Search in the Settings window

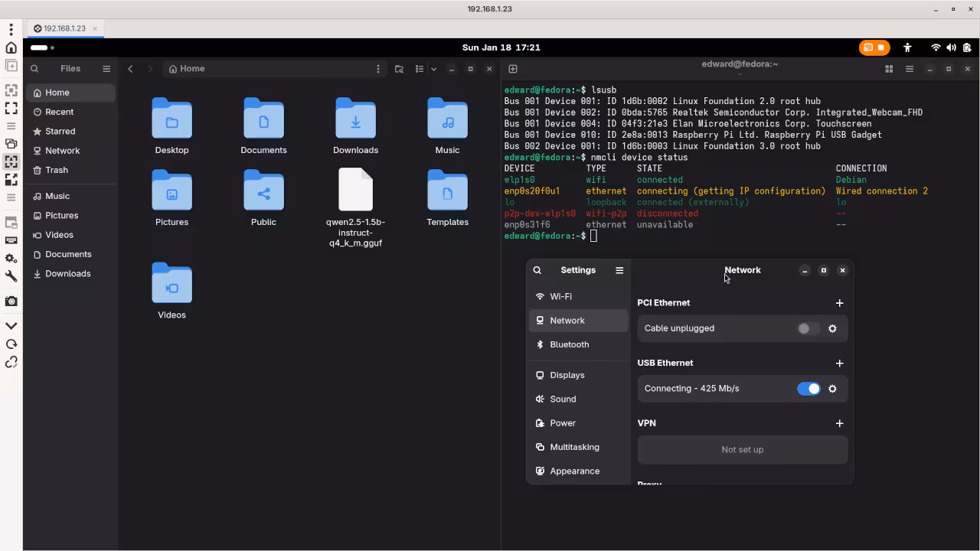537,270
